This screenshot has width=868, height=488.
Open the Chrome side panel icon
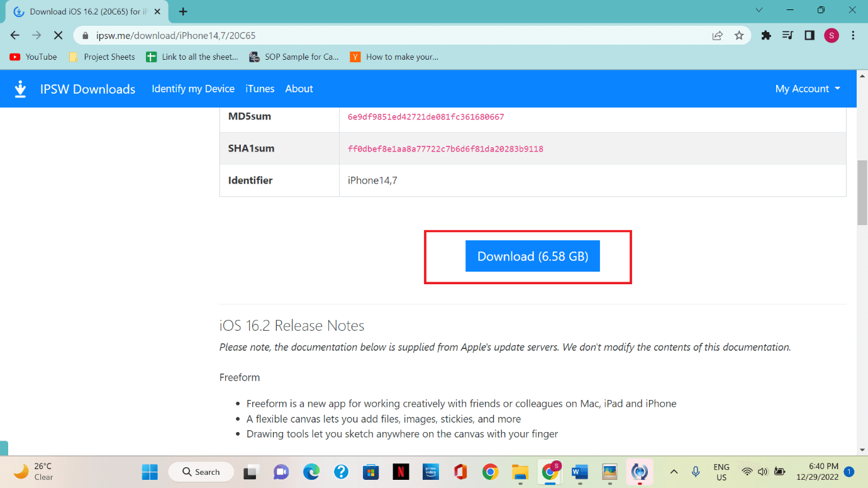[809, 36]
